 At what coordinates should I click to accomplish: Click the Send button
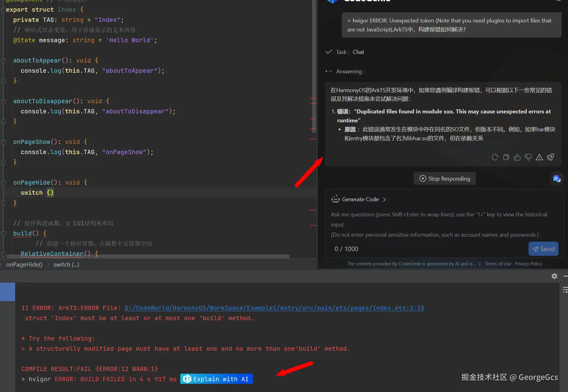click(543, 249)
